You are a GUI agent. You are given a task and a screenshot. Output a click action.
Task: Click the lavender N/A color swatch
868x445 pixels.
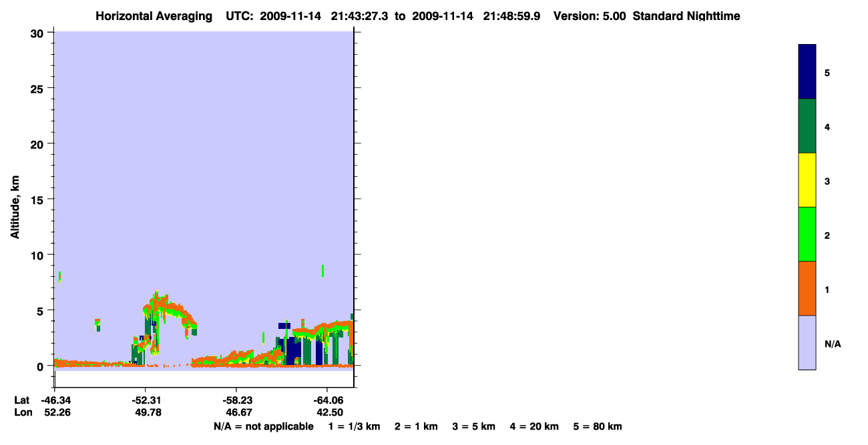point(807,342)
